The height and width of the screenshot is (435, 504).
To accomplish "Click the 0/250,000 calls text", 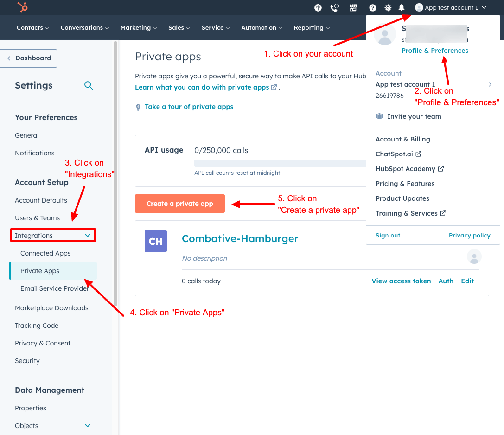I will pyautogui.click(x=221, y=150).
